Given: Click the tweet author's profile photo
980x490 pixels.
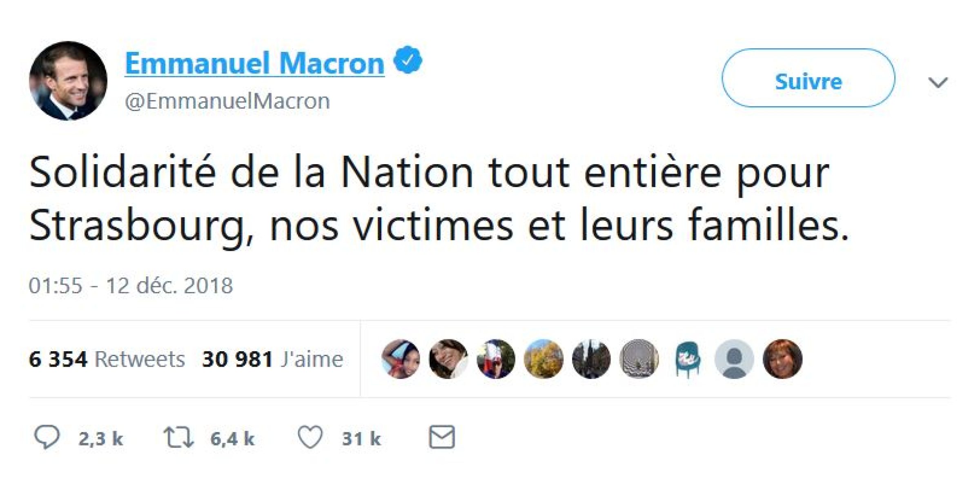Looking at the screenshot, I should point(68,80).
